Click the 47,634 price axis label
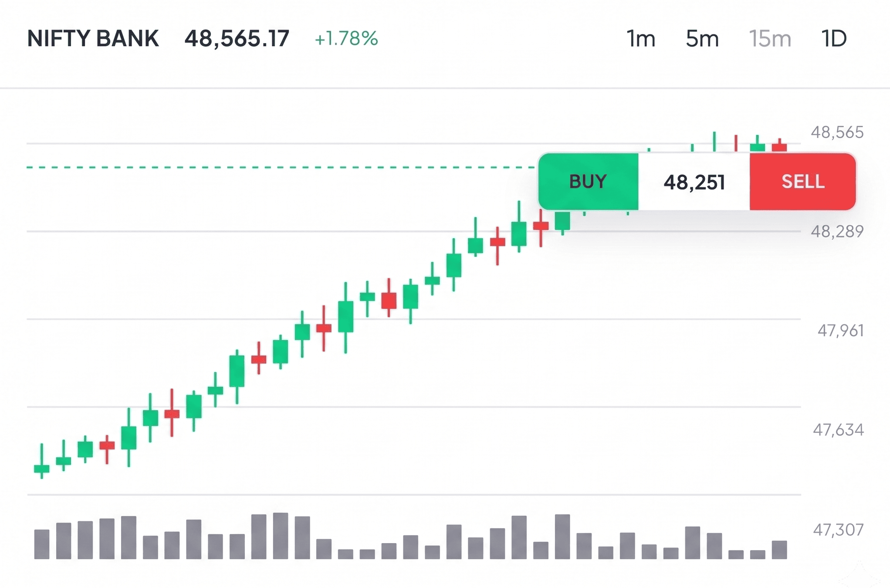 tap(838, 430)
